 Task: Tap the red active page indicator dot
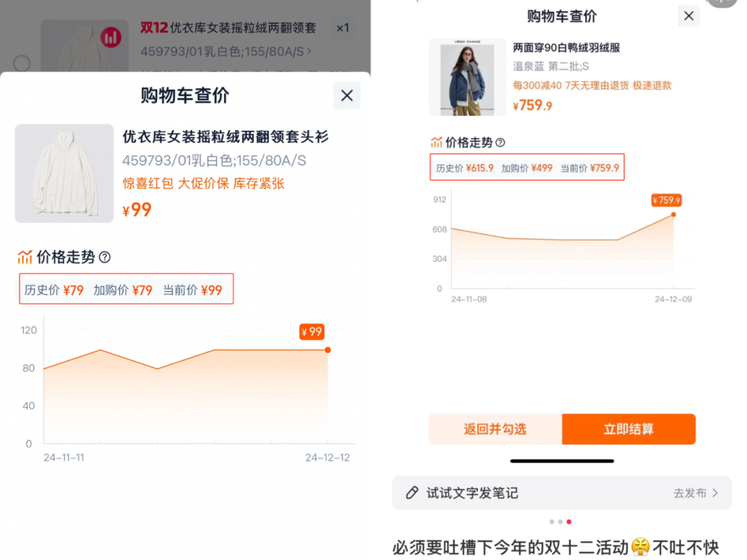point(569,522)
